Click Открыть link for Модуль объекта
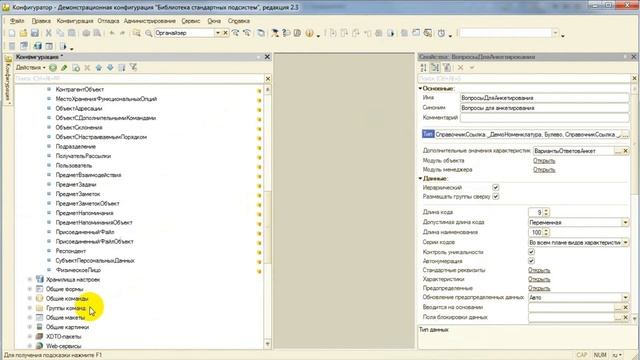Viewport: 640px width, 360px height. [544, 161]
